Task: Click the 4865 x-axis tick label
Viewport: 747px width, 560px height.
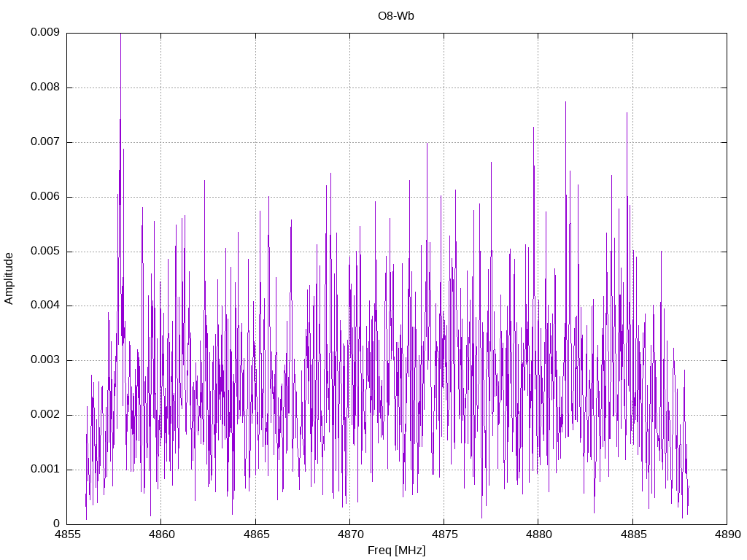Action: pos(256,534)
